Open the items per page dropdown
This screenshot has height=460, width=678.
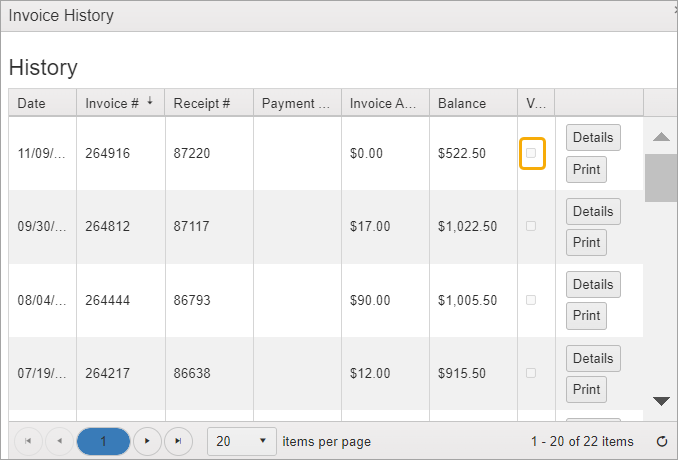243,441
